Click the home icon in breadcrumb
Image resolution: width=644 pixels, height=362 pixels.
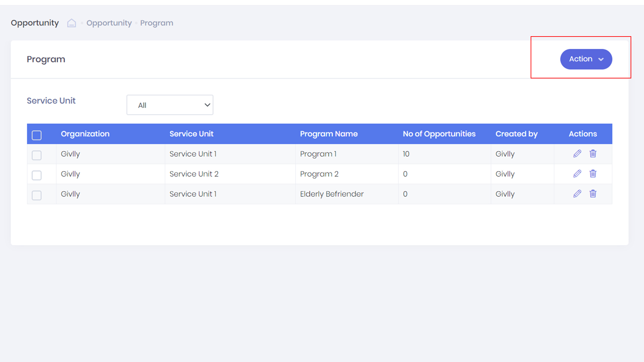click(x=71, y=23)
